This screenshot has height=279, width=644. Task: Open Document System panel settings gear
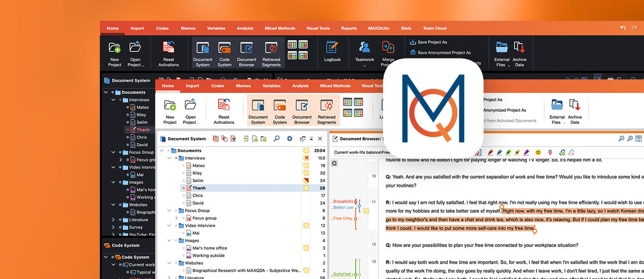[x=290, y=139]
